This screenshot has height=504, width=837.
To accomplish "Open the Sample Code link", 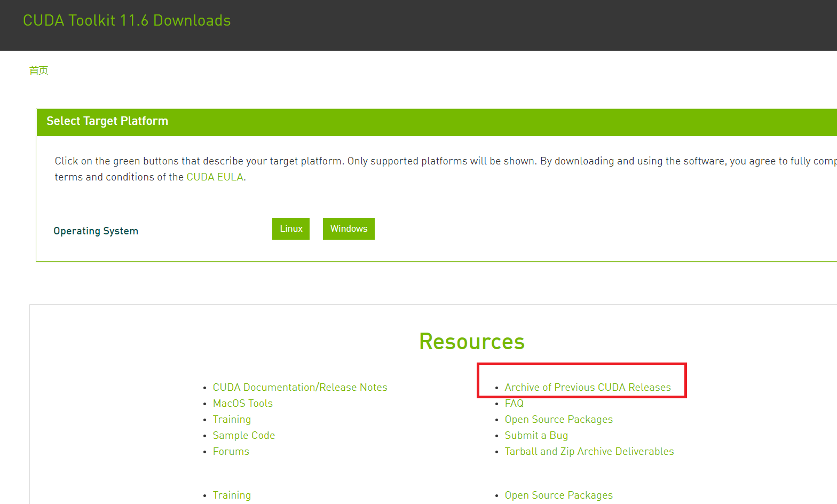I will [x=244, y=436].
